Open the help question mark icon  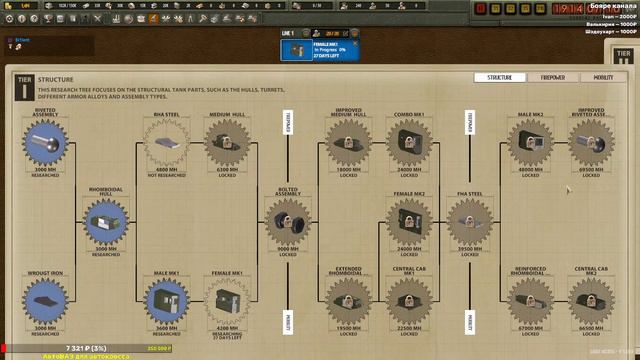[x=34, y=19]
